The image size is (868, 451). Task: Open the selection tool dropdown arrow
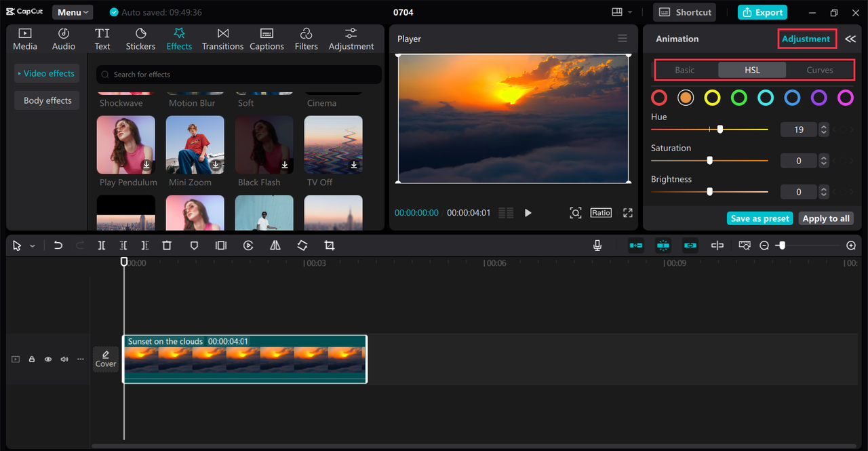(33, 246)
